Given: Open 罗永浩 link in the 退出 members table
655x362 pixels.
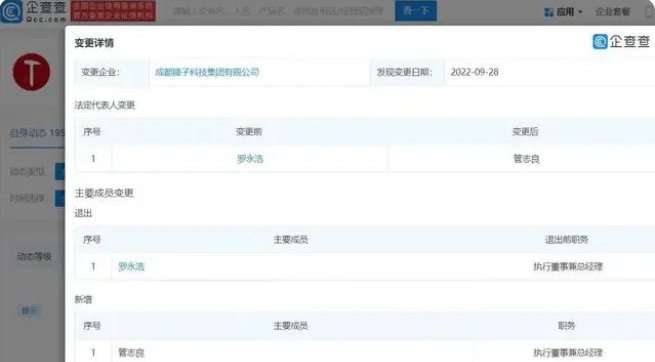Looking at the screenshot, I should point(131,266).
